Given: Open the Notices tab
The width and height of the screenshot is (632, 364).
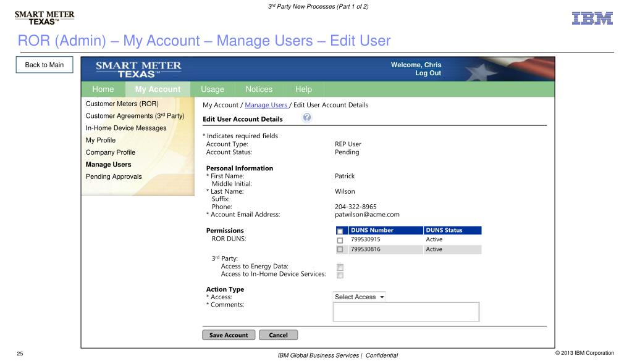Looking at the screenshot, I should point(259,89).
